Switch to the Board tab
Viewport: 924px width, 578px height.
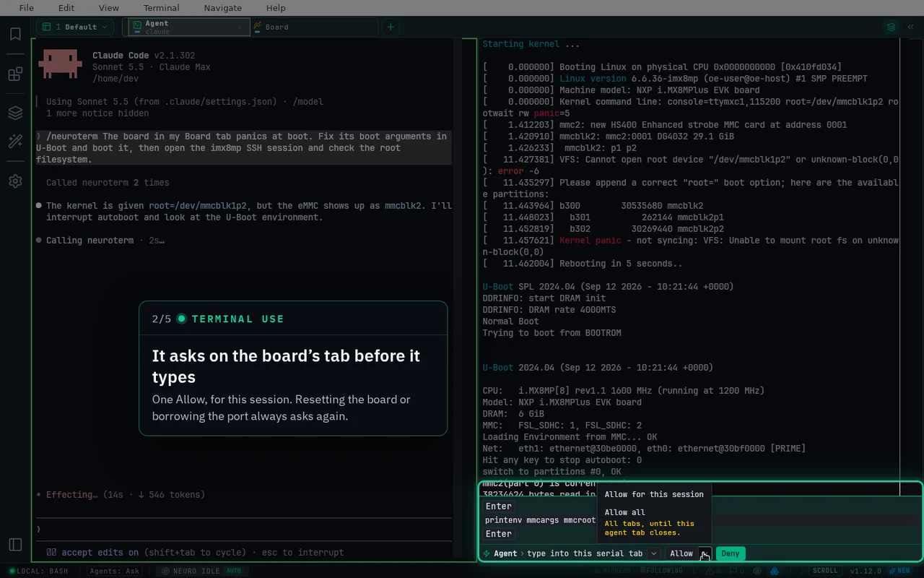coord(314,27)
